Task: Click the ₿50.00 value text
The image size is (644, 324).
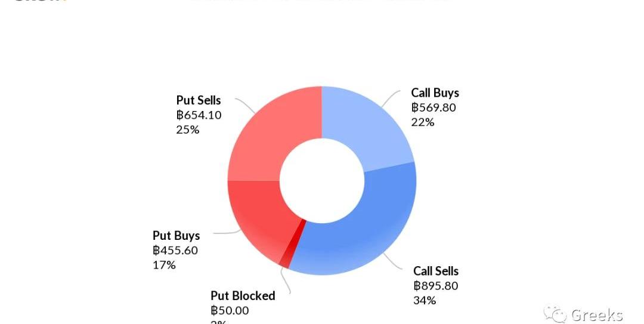Action: pos(230,310)
